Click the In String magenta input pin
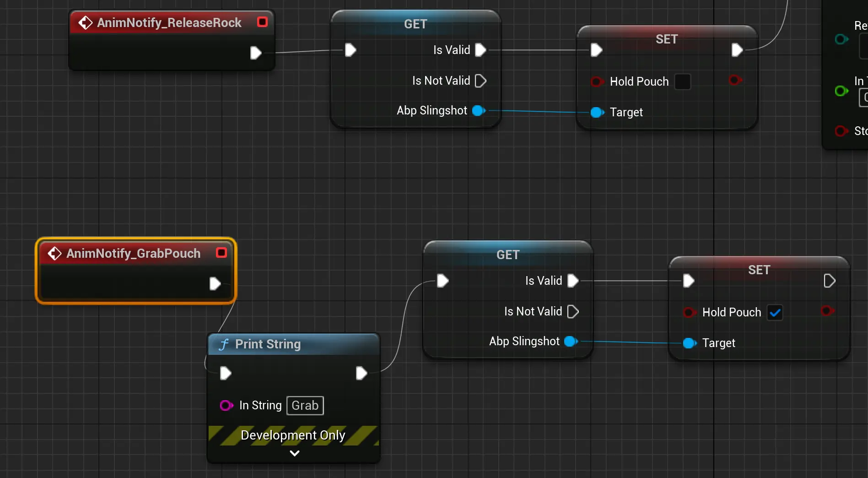This screenshot has width=868, height=478. pos(226,405)
